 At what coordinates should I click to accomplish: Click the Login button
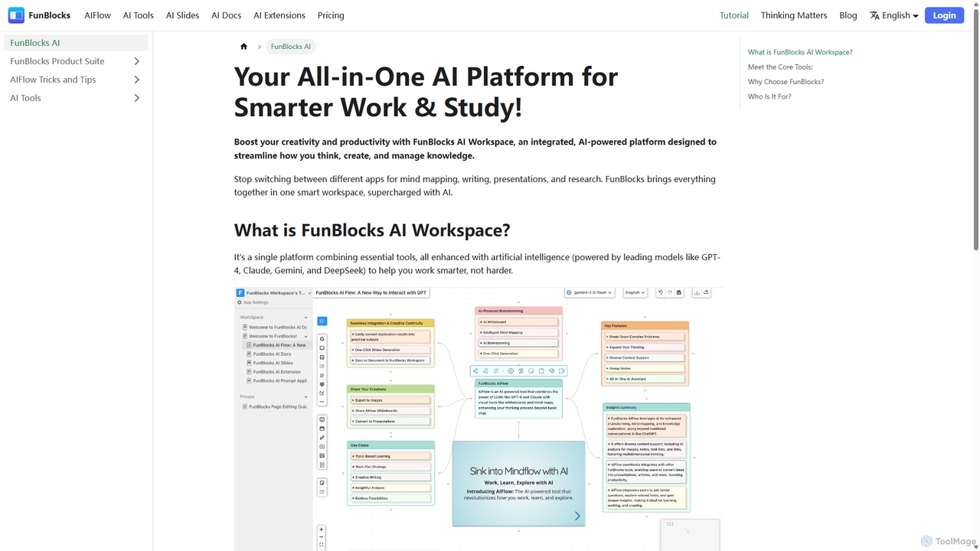(944, 15)
